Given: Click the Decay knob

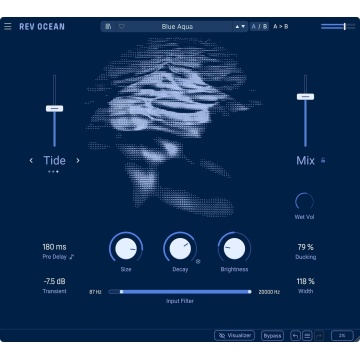Looking at the screenshot, I should point(180,248).
